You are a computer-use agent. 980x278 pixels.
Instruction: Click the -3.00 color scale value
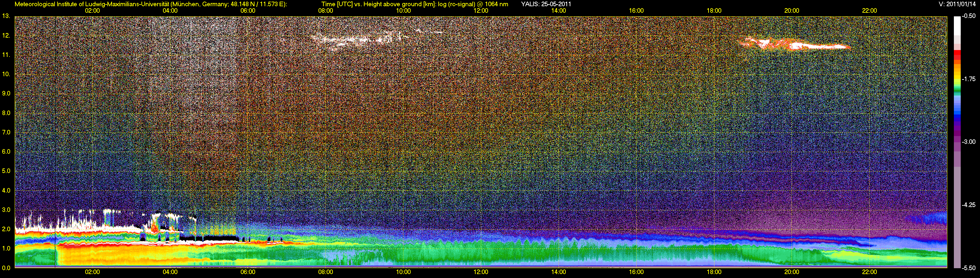(x=969, y=142)
